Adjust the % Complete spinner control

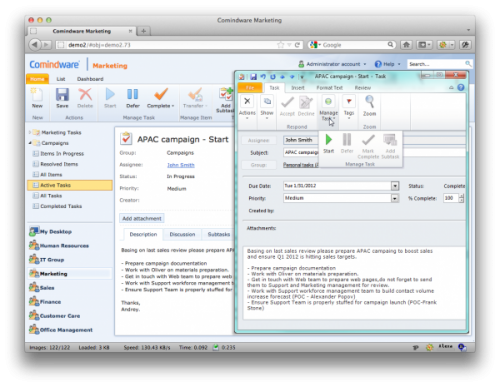[461, 198]
